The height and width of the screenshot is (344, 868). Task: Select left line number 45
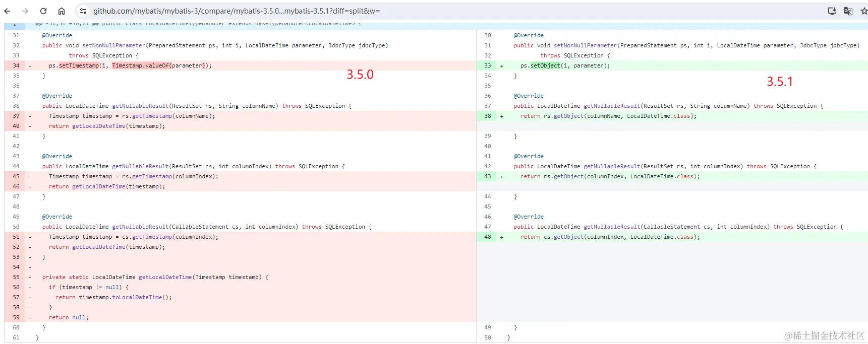16,176
